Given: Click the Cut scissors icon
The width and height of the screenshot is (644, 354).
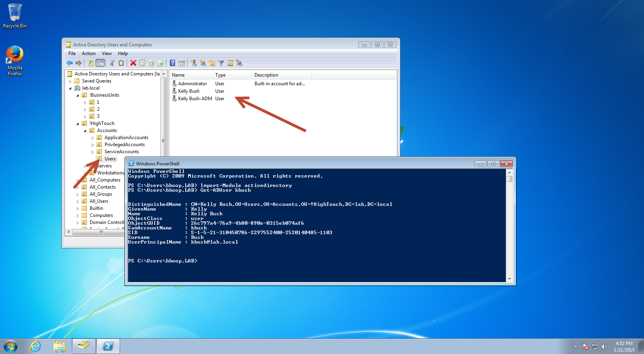Looking at the screenshot, I should coord(112,63).
